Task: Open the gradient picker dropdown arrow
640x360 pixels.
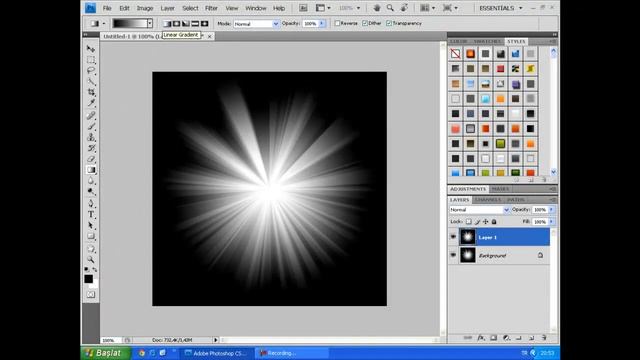Action: pyautogui.click(x=150, y=24)
